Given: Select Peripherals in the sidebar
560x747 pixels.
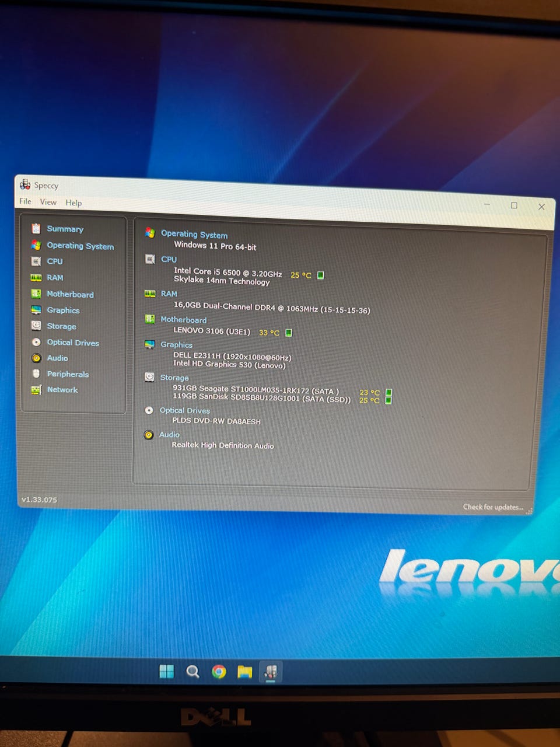Looking at the screenshot, I should point(68,374).
